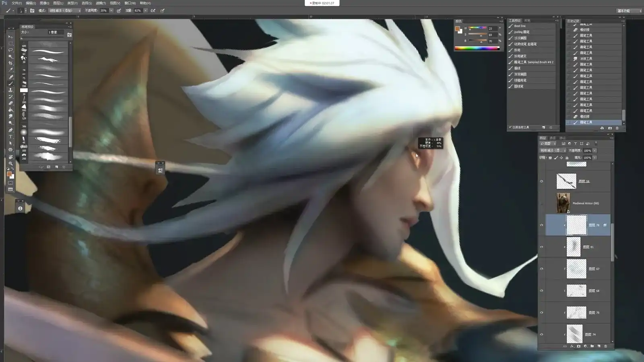The image size is (644, 362).
Task: Choose the Eraser tool in the toolbox
Action: tap(10, 103)
